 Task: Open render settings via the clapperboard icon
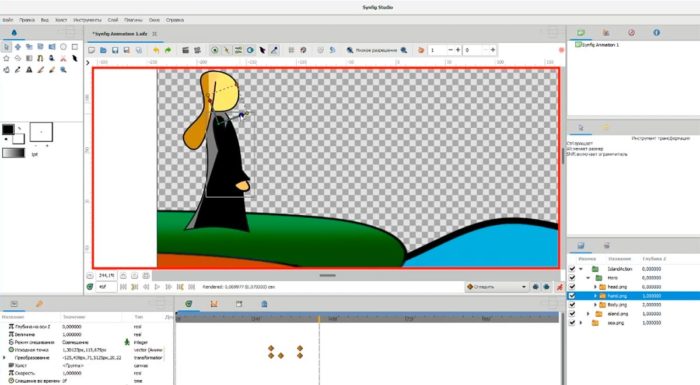click(x=185, y=50)
